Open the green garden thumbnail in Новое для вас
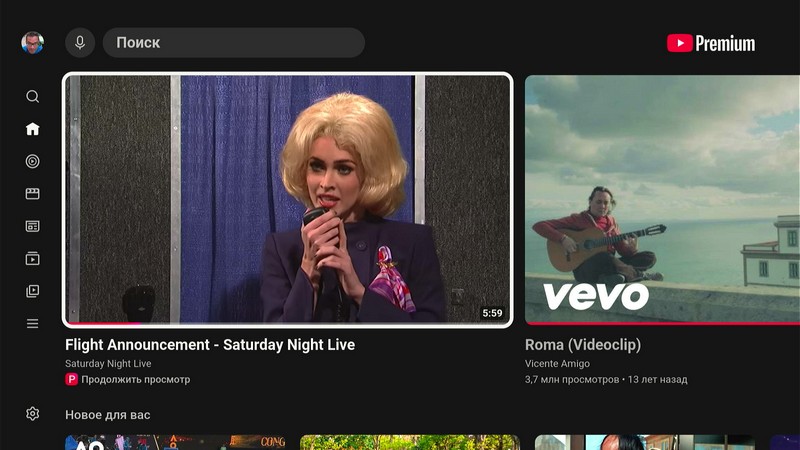 tap(410, 442)
